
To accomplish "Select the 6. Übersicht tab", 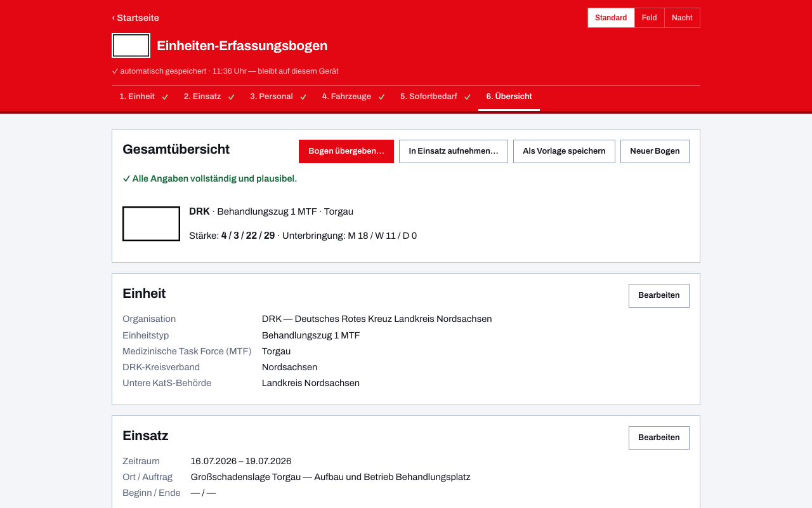I will pos(509,97).
